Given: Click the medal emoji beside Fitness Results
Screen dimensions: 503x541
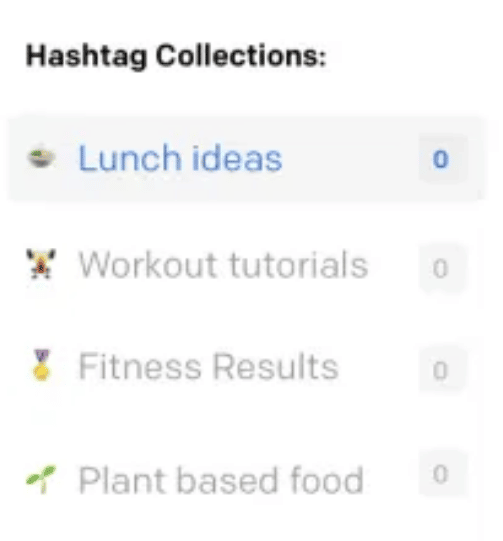Looking at the screenshot, I should (42, 365).
